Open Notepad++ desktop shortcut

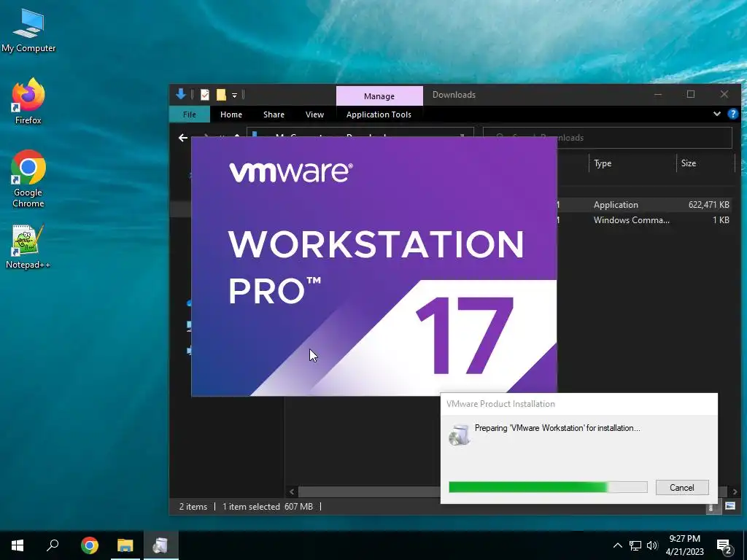pyautogui.click(x=28, y=247)
